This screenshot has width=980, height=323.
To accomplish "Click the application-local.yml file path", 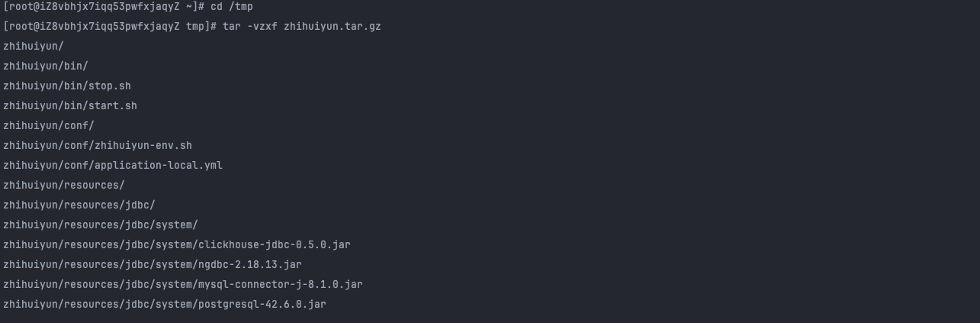I will [113, 166].
